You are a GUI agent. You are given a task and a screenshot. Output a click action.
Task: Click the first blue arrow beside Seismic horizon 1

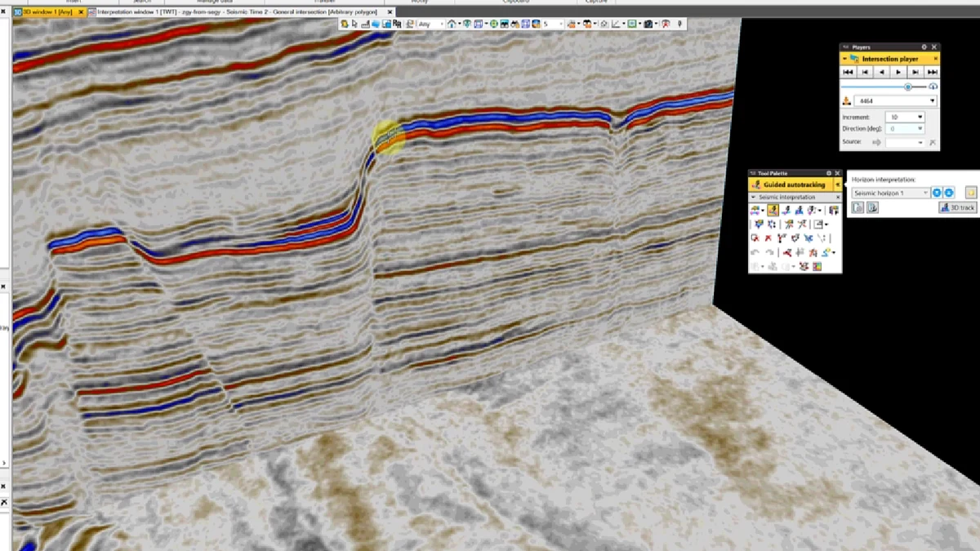tap(937, 193)
